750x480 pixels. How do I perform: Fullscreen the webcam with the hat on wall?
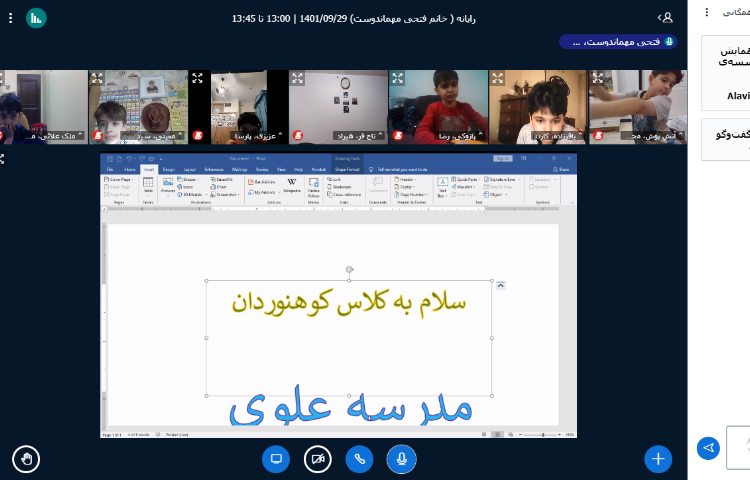97,78
